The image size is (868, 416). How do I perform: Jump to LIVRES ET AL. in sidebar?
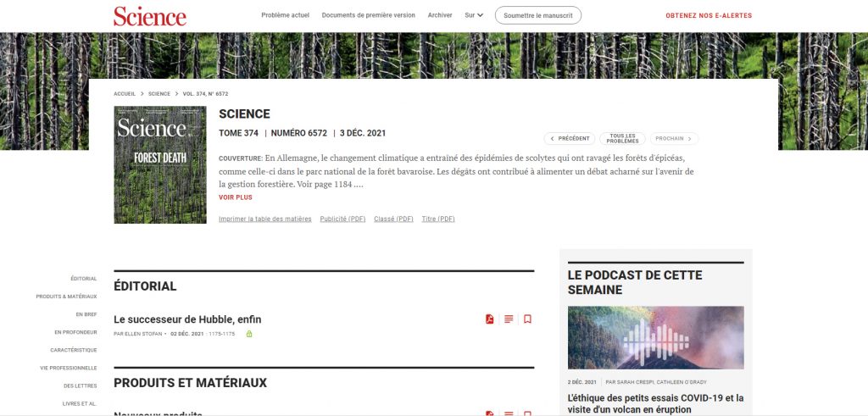80,404
